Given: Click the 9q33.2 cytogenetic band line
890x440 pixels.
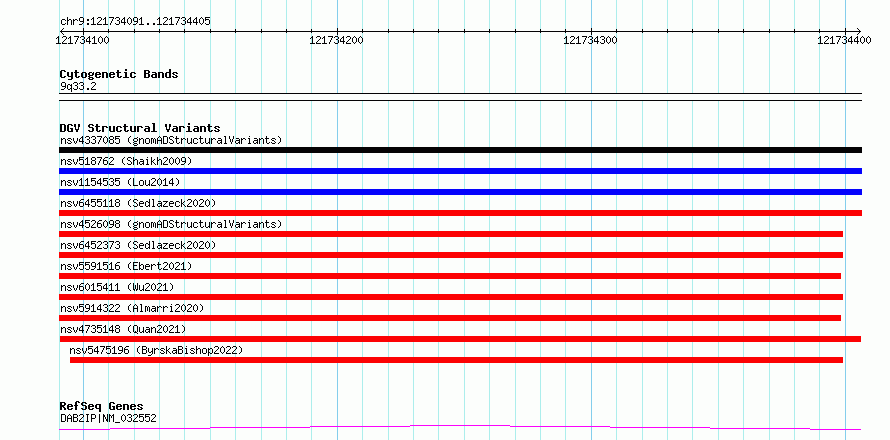Looking at the screenshot, I should pyautogui.click(x=460, y=97).
